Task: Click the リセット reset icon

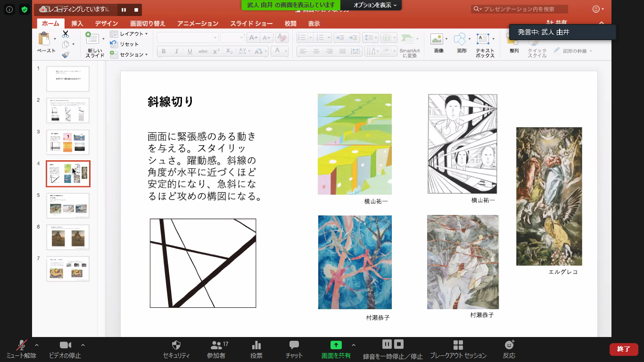Action: [114, 44]
